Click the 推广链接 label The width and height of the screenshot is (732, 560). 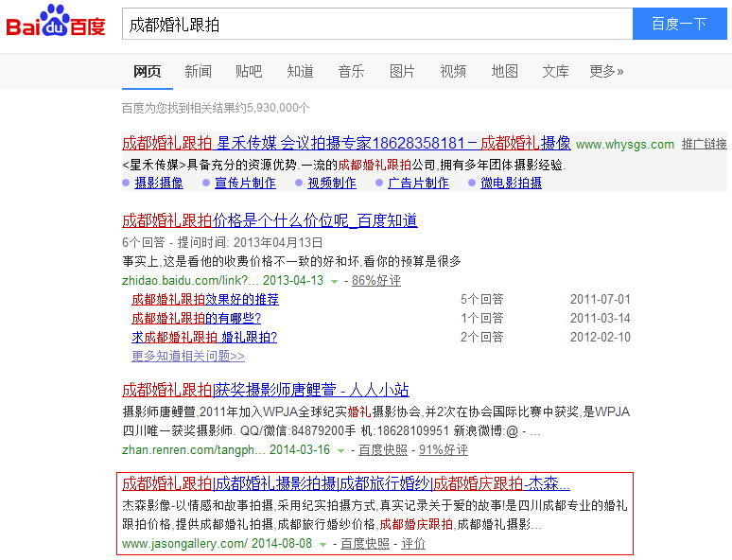tap(704, 145)
